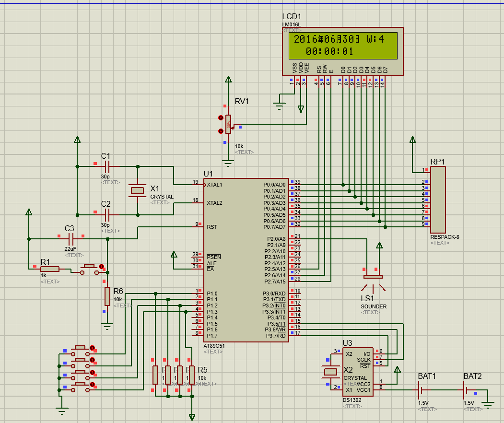This screenshot has width=504, height=423.
Task: Click the P2.7/A15 pin label
Action: click(275, 282)
